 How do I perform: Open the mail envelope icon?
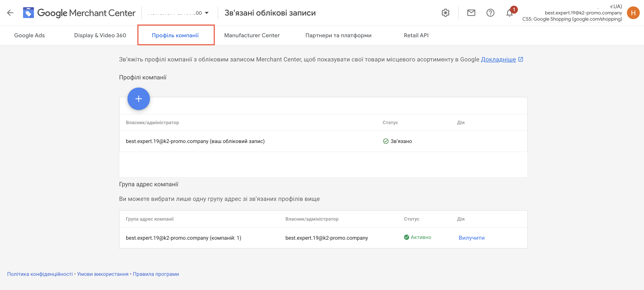(x=471, y=13)
